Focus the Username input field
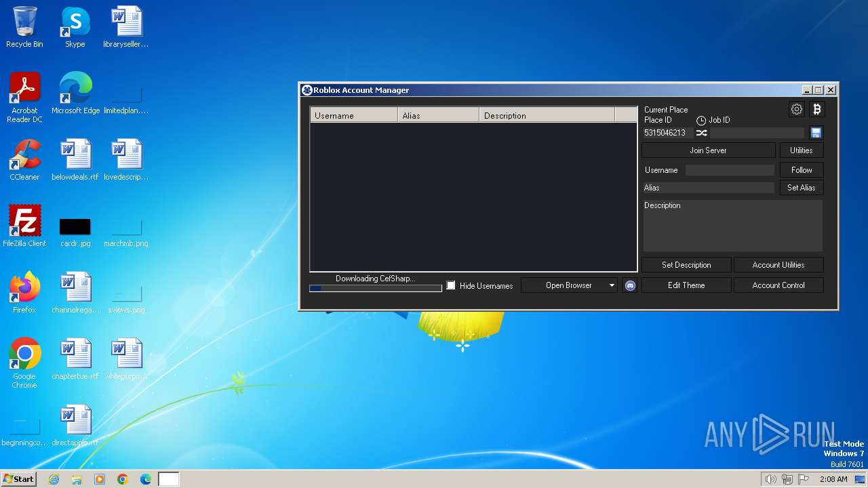The width and height of the screenshot is (868, 488). point(730,170)
